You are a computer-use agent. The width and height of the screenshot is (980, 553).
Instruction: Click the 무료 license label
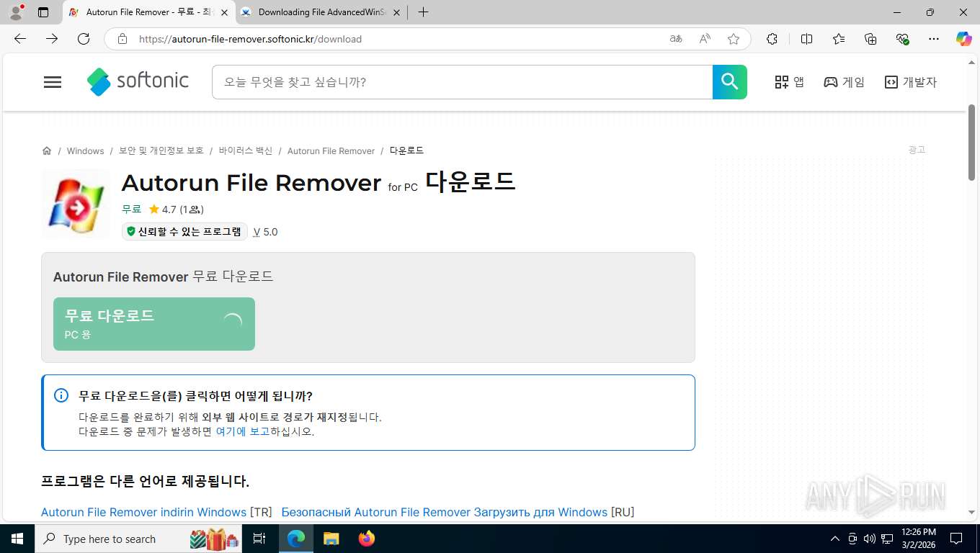[131, 209]
